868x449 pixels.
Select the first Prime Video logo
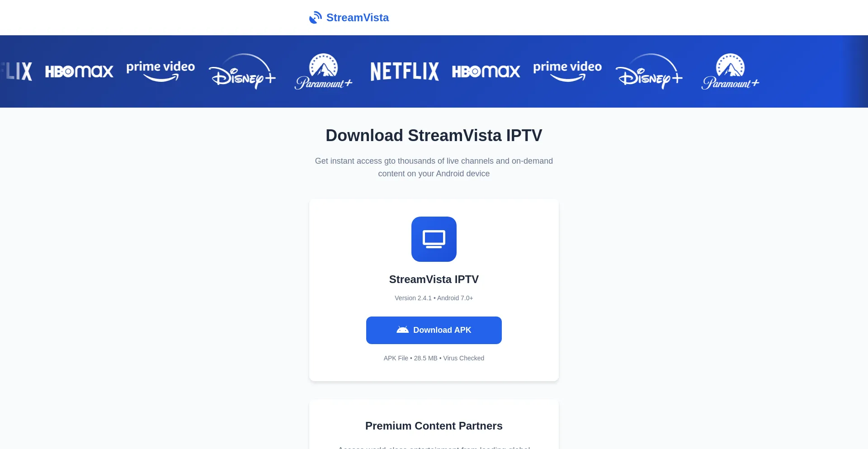(x=160, y=71)
